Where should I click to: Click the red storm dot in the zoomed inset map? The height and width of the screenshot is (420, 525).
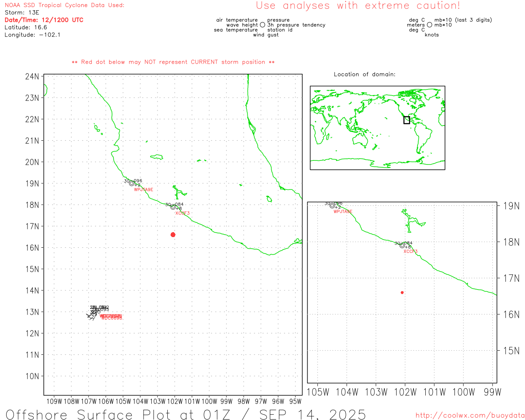(x=402, y=292)
